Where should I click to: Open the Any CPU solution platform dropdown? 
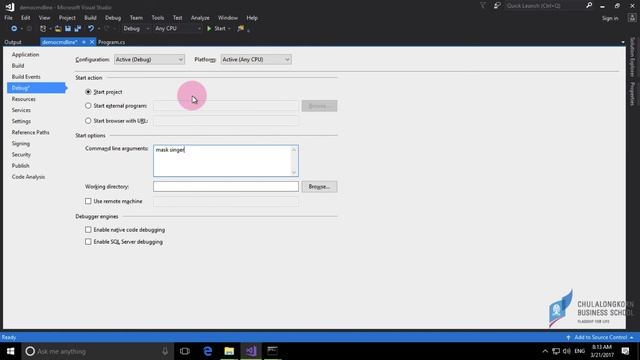tap(178, 29)
